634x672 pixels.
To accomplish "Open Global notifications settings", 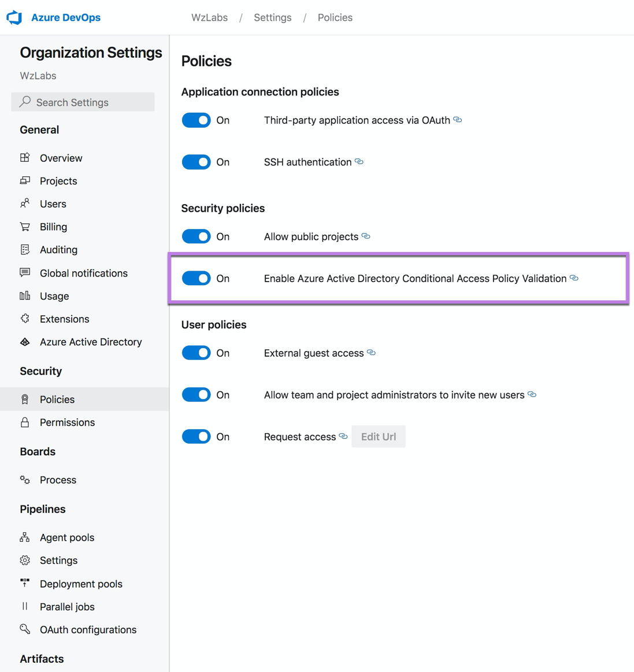I will click(x=84, y=273).
